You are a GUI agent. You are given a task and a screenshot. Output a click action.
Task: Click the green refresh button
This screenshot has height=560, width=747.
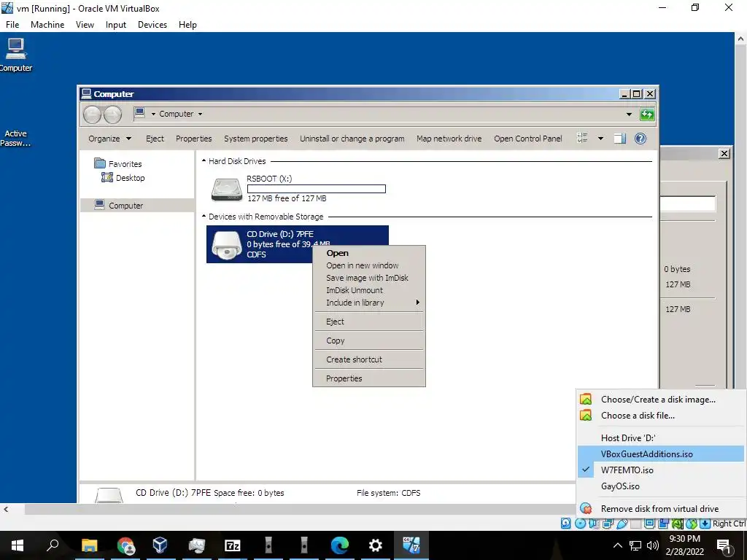[x=647, y=114]
